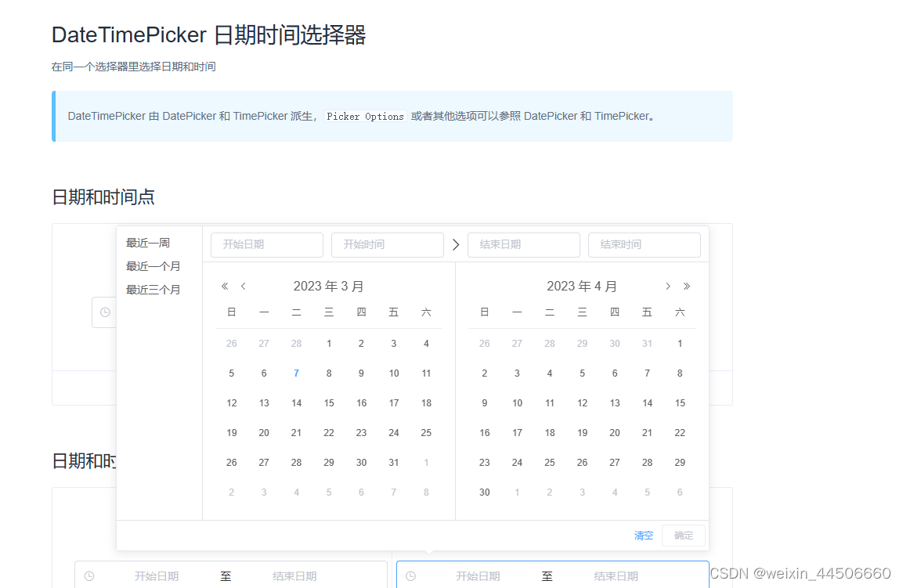Click the arrow separator between start and end inputs

coord(456,244)
